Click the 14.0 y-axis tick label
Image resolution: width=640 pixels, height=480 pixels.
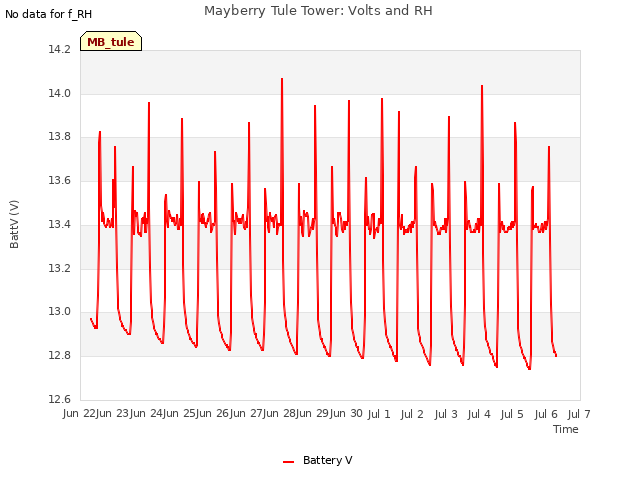click(x=60, y=93)
